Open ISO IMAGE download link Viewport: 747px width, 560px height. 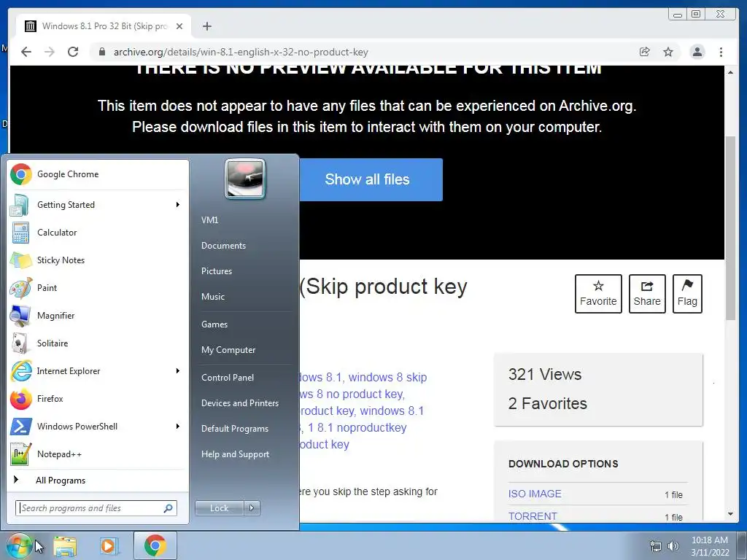coord(535,494)
